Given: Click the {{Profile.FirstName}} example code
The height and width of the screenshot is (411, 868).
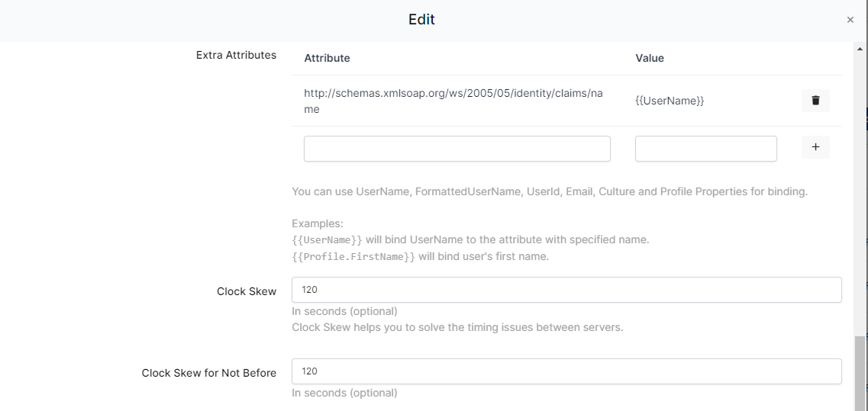Looking at the screenshot, I should 353,257.
